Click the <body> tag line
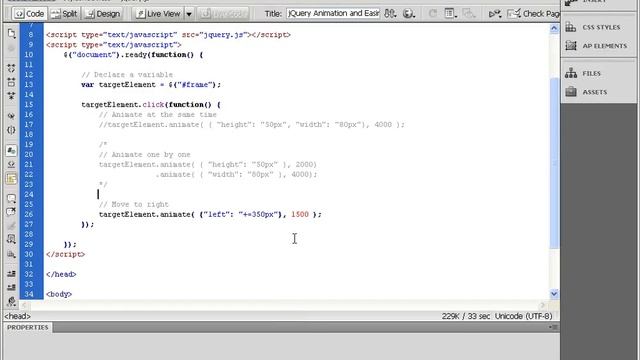Image resolution: width=640 pixels, height=360 pixels. tap(59, 294)
